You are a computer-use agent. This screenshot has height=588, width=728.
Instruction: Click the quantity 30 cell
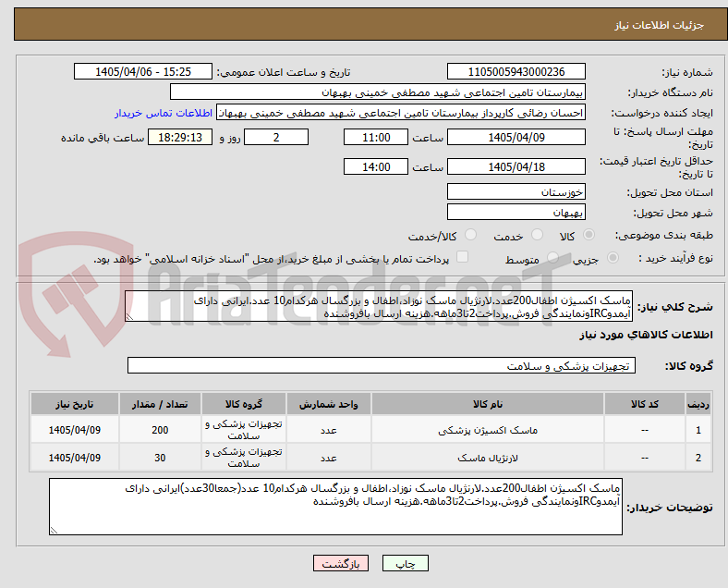point(160,458)
